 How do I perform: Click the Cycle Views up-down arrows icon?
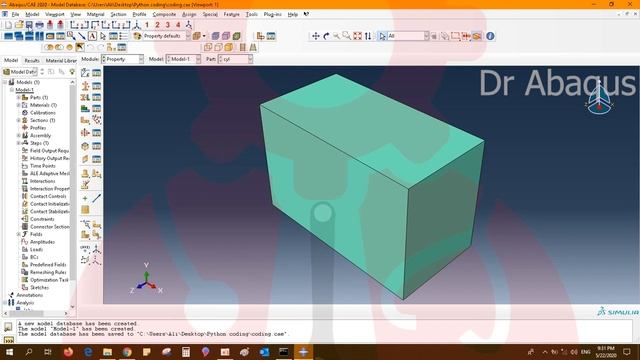coord(368,36)
